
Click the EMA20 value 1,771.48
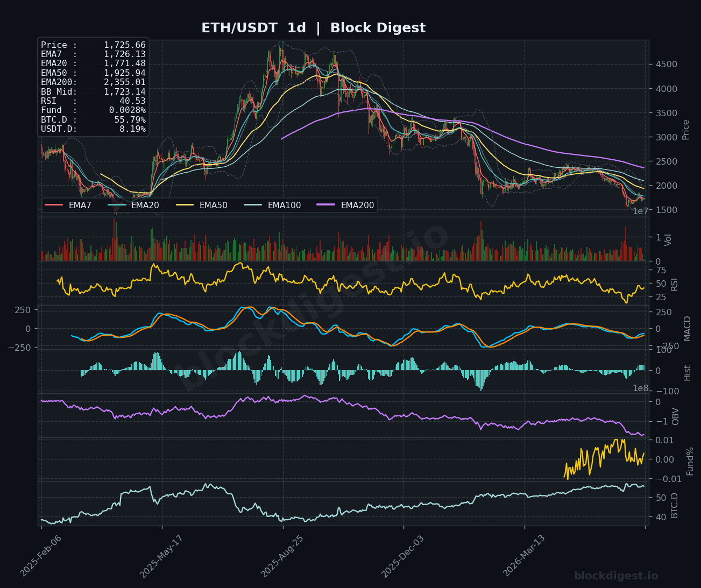(125, 63)
